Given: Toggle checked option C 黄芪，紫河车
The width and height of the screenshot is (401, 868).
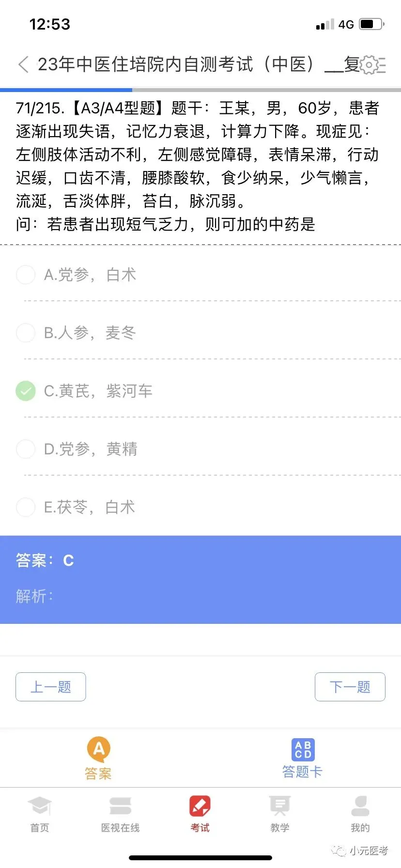Looking at the screenshot, I should pos(26,391).
